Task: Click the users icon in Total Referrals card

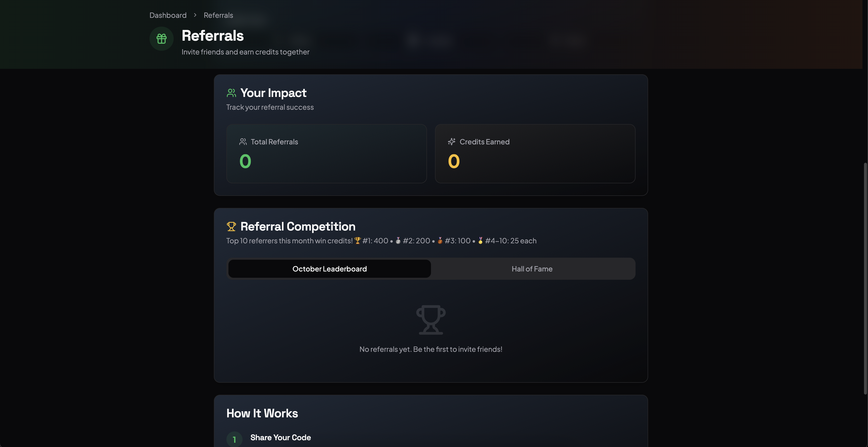Action: [243, 141]
